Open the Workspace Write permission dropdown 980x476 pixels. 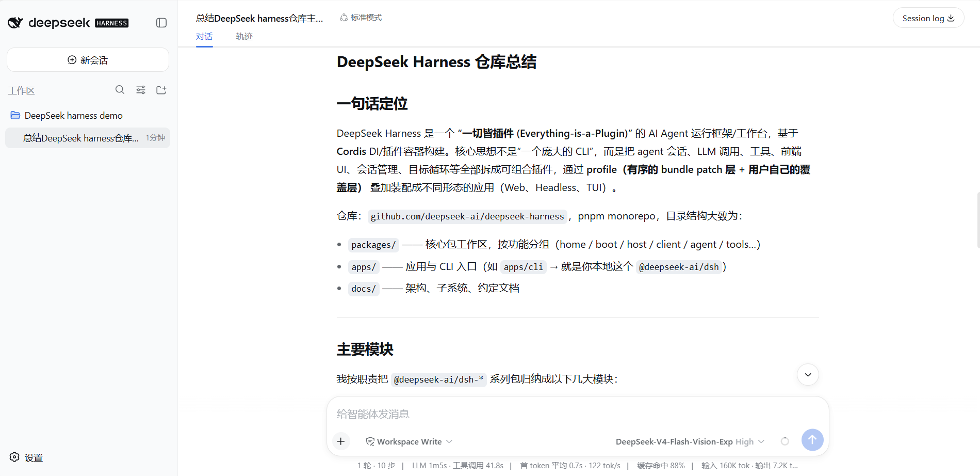[x=409, y=441]
